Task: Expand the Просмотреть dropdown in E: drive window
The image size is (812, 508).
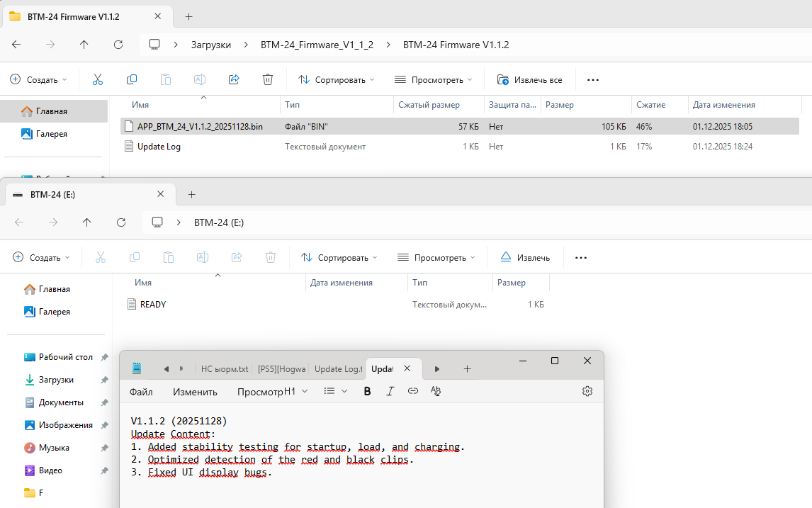Action: point(436,258)
